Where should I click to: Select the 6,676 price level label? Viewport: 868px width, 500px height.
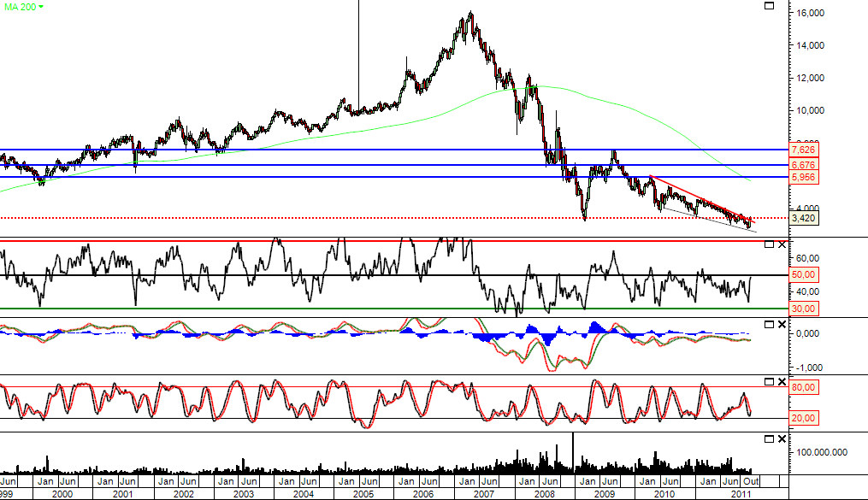tap(803, 165)
